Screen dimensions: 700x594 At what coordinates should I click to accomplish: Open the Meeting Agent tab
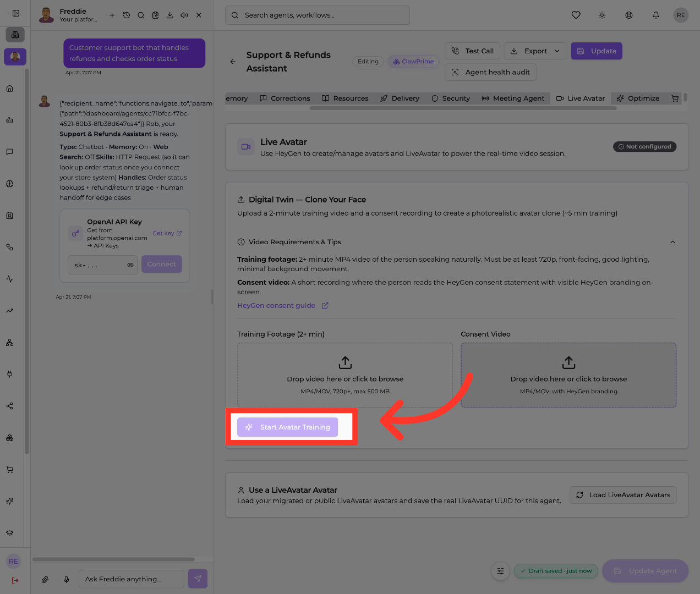click(x=513, y=98)
